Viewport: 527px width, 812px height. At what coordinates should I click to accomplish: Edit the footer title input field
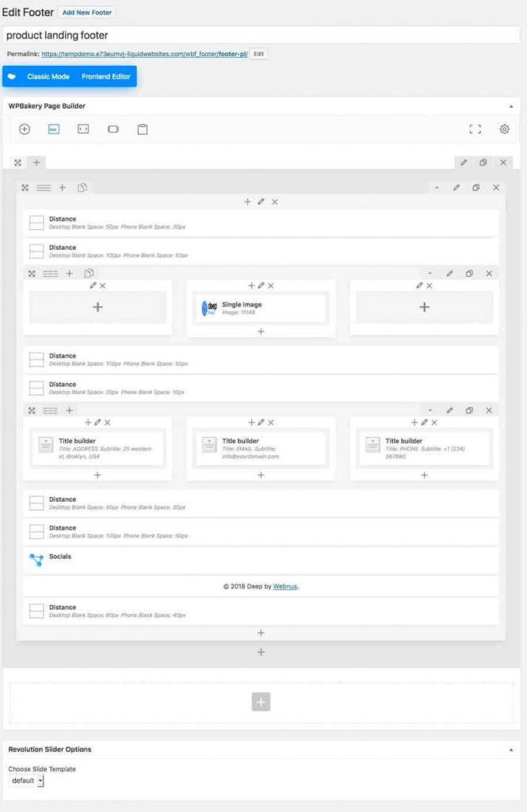(x=261, y=35)
